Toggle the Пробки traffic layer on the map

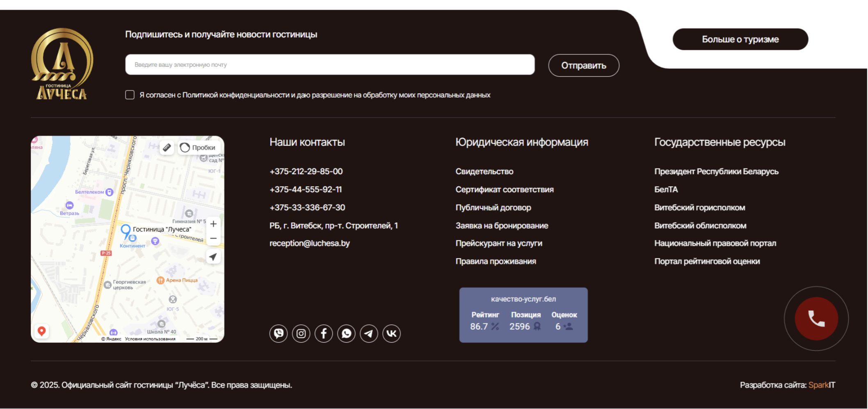coord(197,147)
